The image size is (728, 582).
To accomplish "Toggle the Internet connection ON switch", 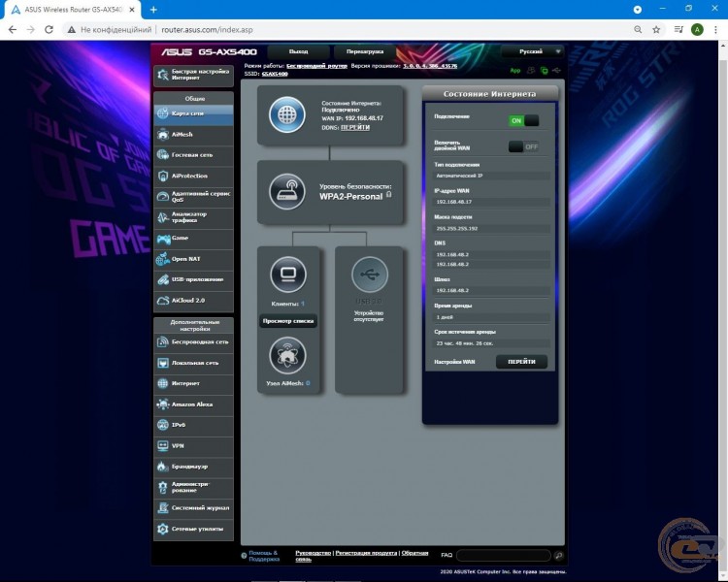I will (524, 120).
